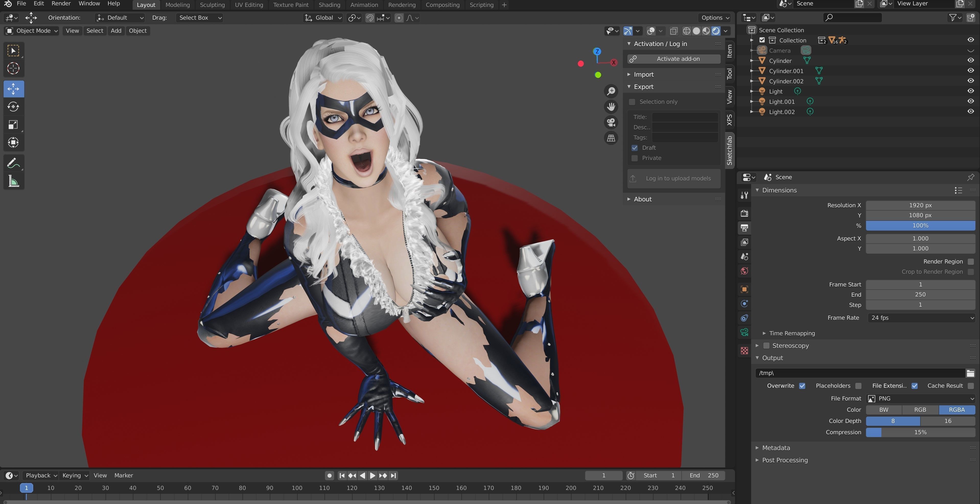Open the Texture properties tab
The width and height of the screenshot is (980, 504).
pos(744,351)
